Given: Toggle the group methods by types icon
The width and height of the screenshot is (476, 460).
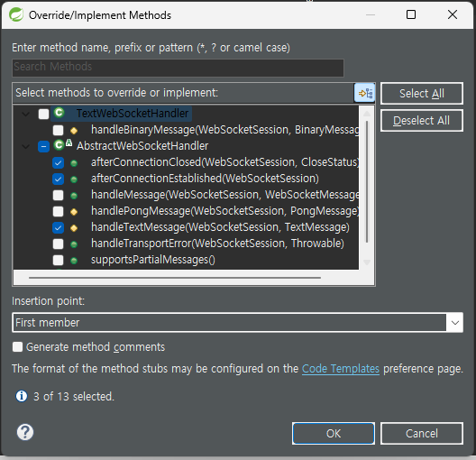Looking at the screenshot, I should coord(365,93).
